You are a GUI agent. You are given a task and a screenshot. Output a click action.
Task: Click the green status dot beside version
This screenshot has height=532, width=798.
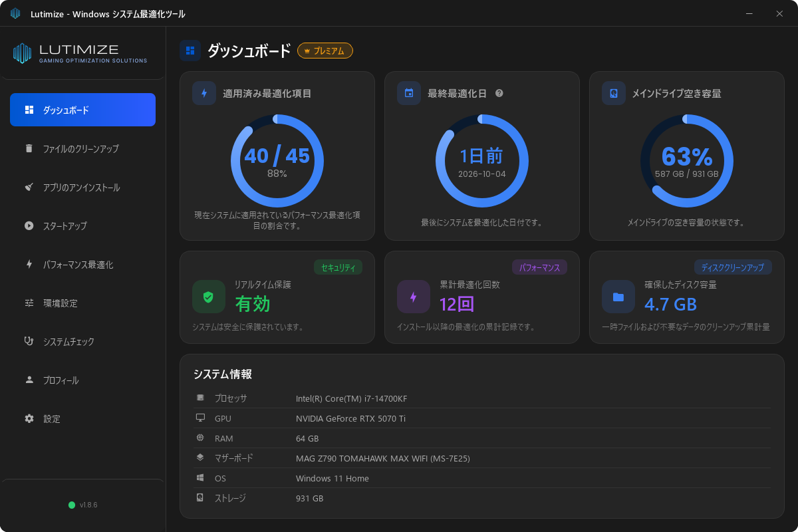pos(72,505)
